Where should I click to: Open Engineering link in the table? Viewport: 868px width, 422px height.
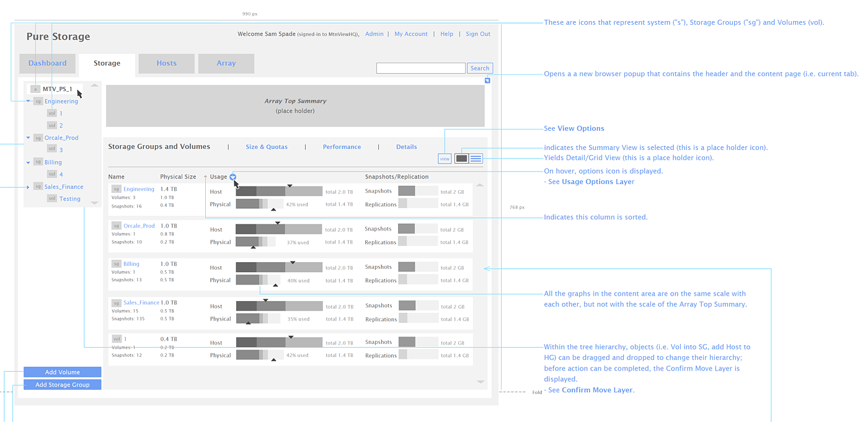pos(139,189)
